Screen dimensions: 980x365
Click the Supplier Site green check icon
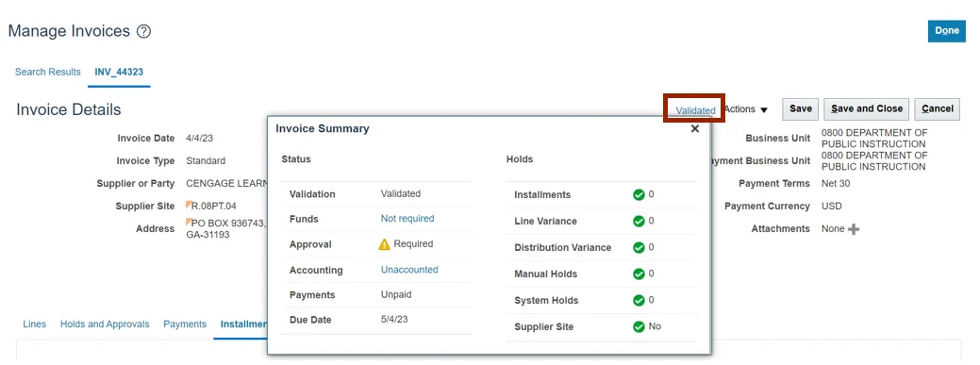pyautogui.click(x=639, y=327)
